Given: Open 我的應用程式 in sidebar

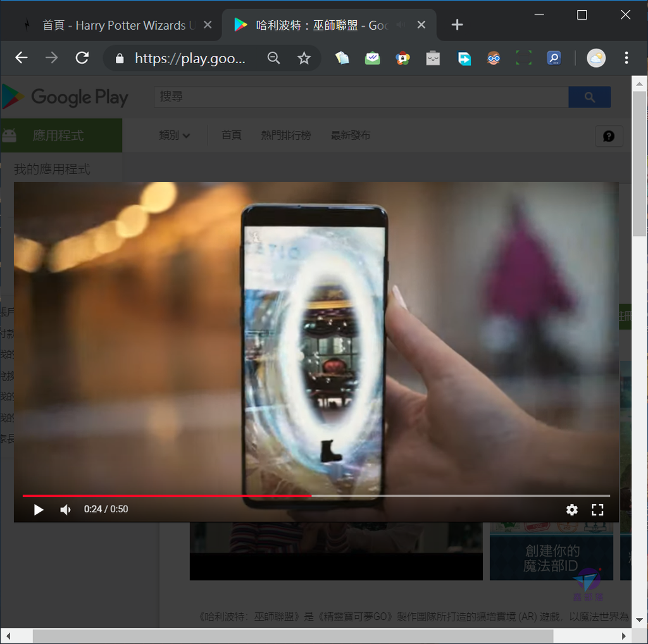Looking at the screenshot, I should [x=52, y=169].
